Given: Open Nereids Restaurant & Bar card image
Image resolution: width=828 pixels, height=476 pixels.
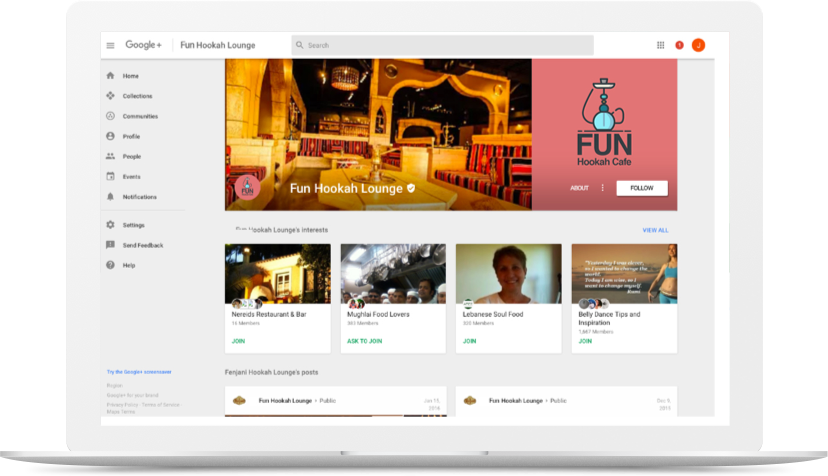Looking at the screenshot, I should (278, 273).
